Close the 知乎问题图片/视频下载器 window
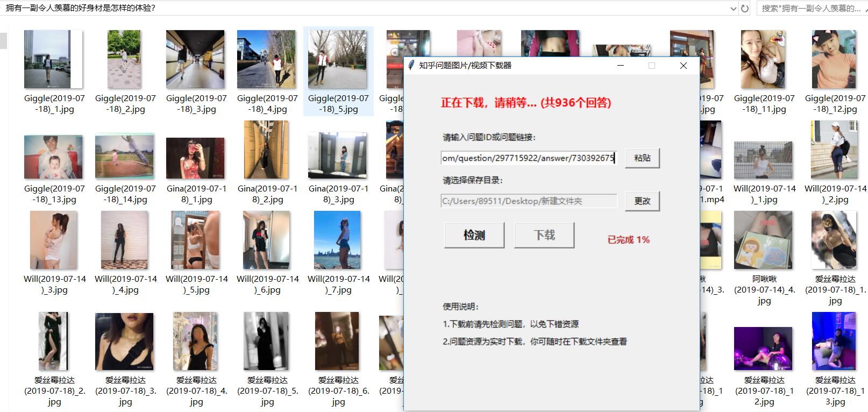The image size is (868, 412). point(683,66)
